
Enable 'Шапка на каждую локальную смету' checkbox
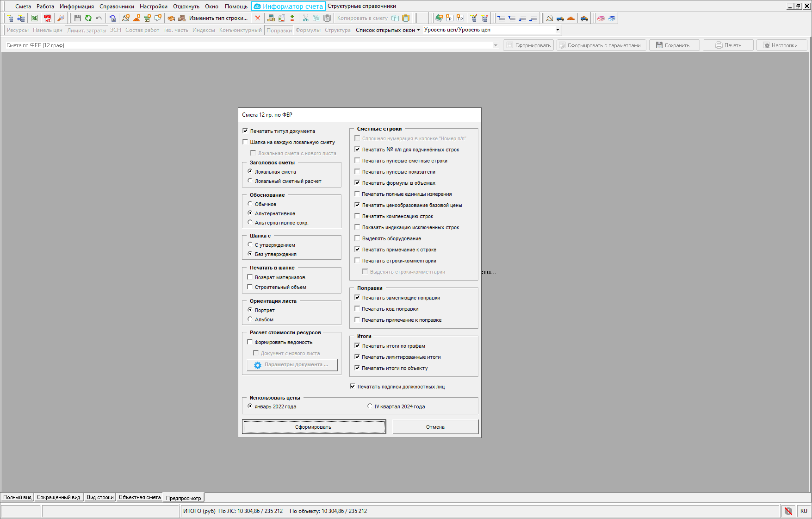246,142
